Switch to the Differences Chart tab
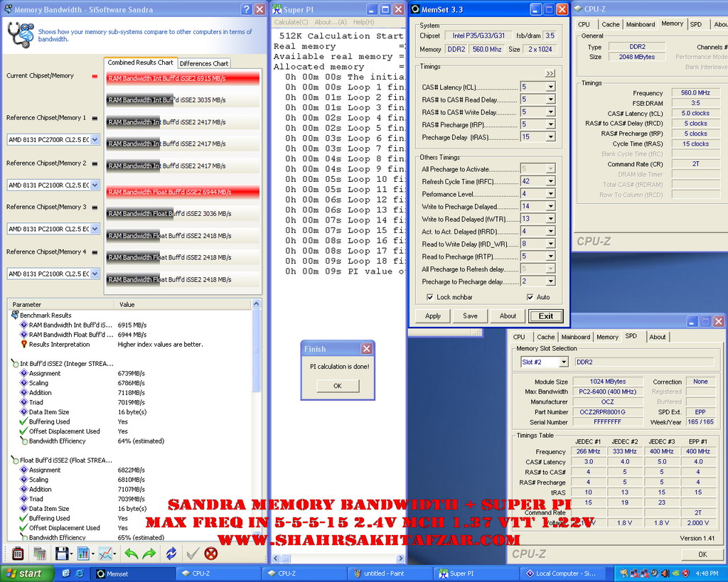Screen dimensions: 728x582 (204, 63)
